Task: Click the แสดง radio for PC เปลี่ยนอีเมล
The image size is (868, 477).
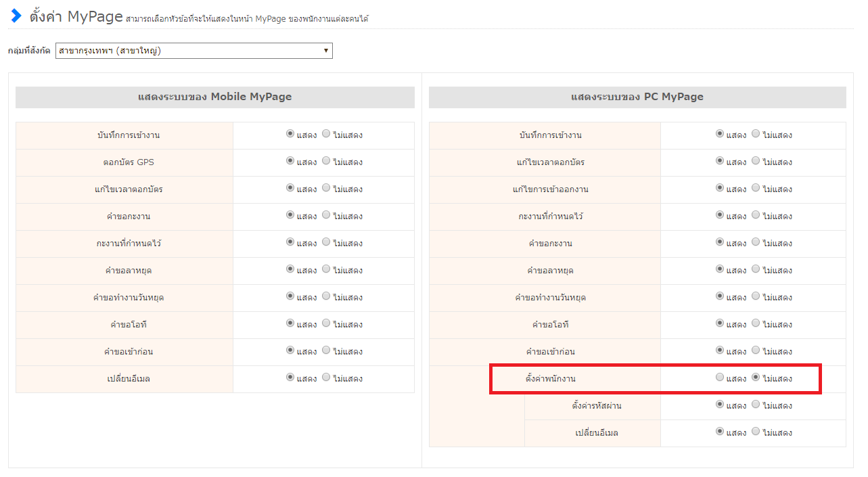Action: [x=720, y=432]
